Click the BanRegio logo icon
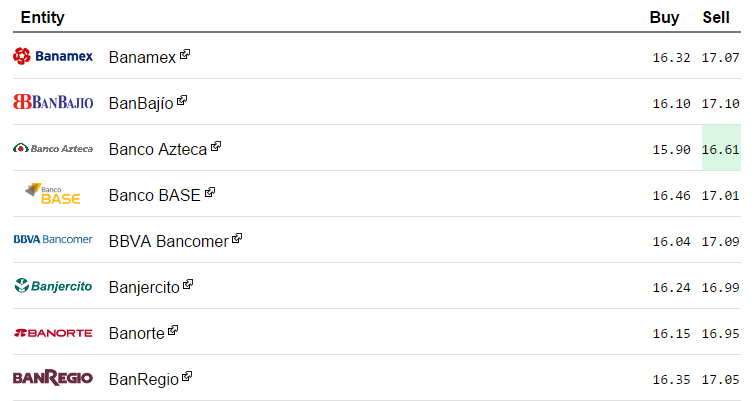The image size is (756, 401). pyautogui.click(x=53, y=378)
